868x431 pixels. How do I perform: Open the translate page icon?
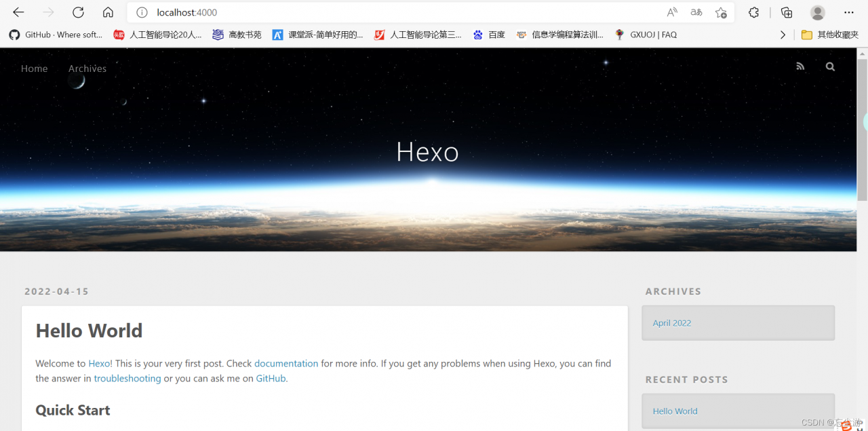tap(696, 12)
